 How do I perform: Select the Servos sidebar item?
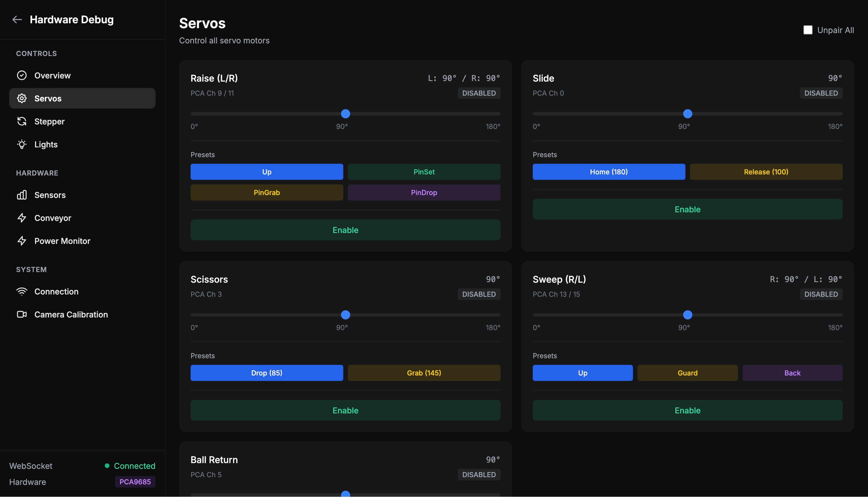(82, 98)
